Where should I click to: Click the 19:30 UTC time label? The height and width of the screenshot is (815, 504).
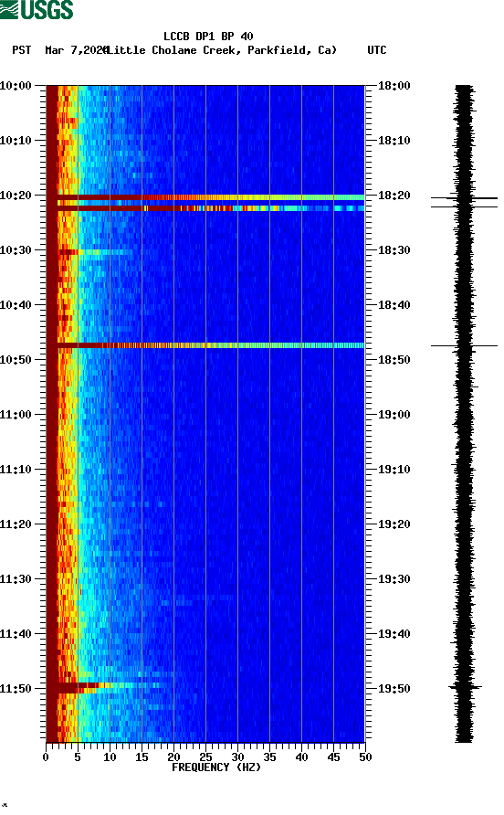[394, 579]
